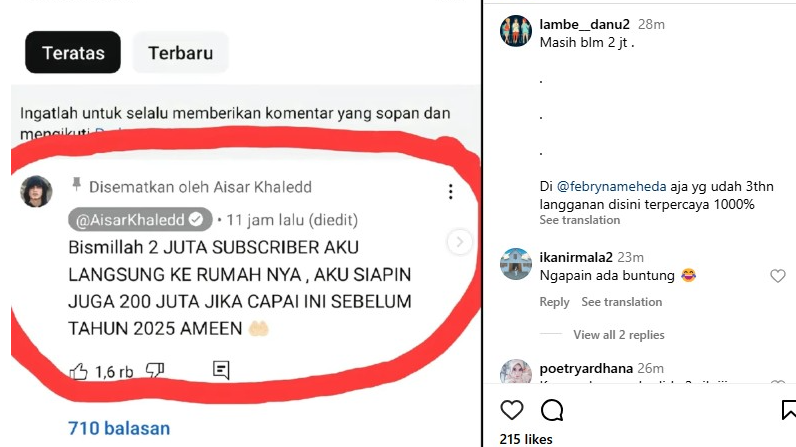Expand the 710 balasan replies
796x447 pixels.
(x=119, y=428)
